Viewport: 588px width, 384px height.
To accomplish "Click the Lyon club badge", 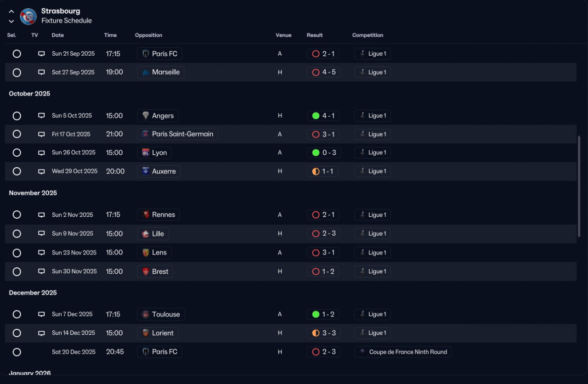I will click(x=146, y=152).
